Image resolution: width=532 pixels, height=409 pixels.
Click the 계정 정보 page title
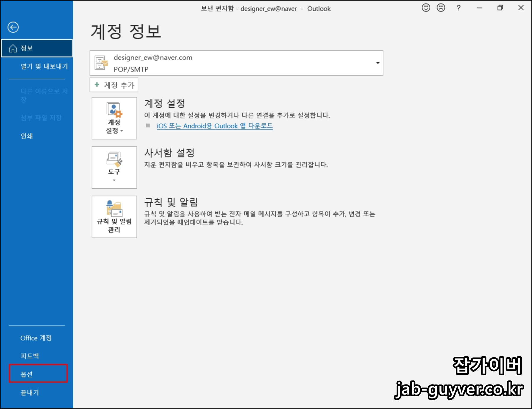[x=126, y=31]
